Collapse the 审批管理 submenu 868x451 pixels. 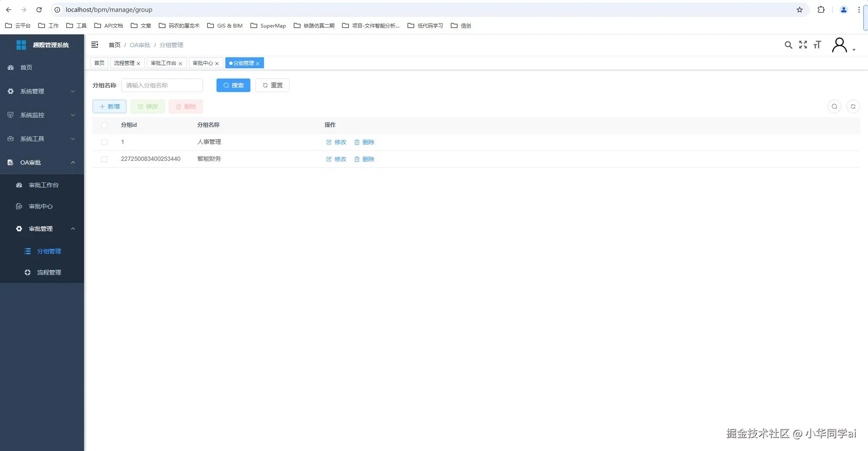click(x=42, y=229)
